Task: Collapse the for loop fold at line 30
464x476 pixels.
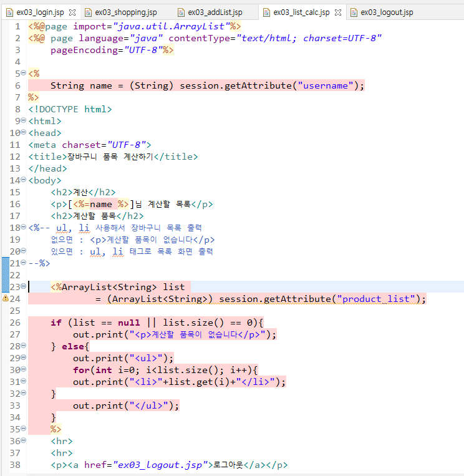Action: tap(23, 369)
